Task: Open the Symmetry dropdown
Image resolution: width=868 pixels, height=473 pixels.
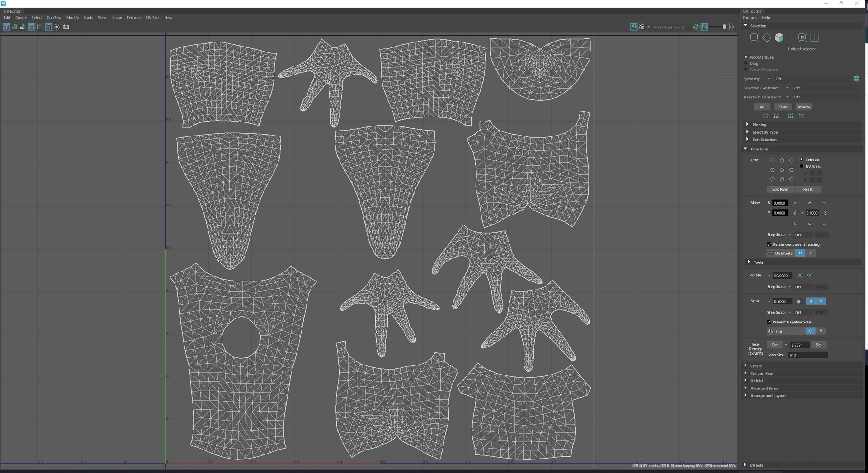Action: (769, 79)
